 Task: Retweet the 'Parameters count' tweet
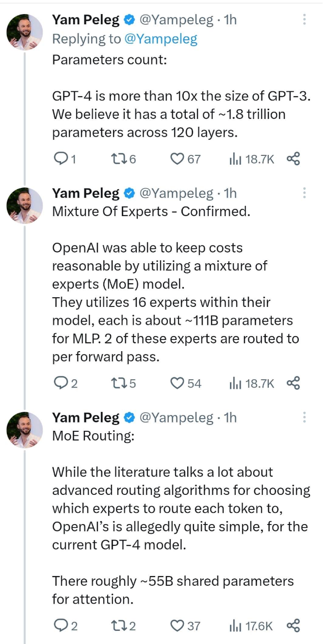click(x=123, y=159)
